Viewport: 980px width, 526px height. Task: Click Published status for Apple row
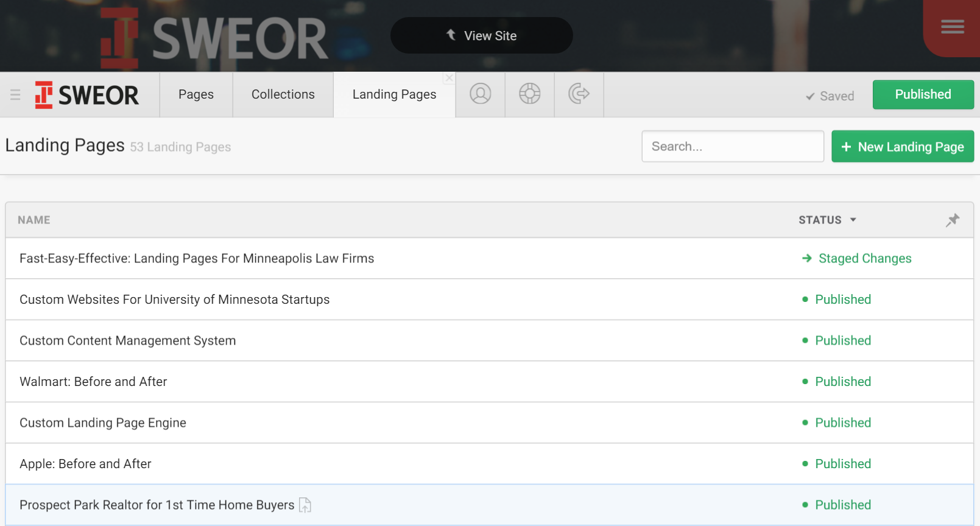coord(837,464)
